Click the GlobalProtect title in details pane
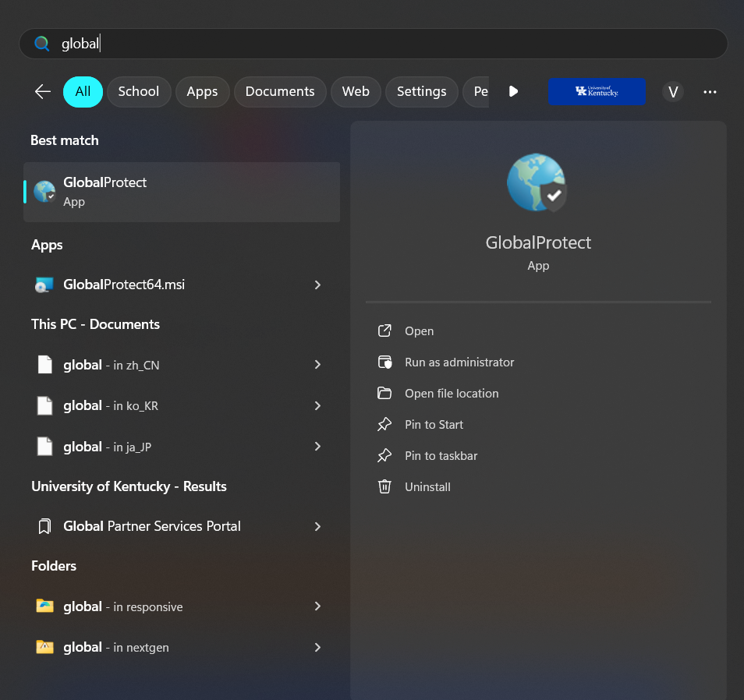Screen dimensions: 744x700 538,243
